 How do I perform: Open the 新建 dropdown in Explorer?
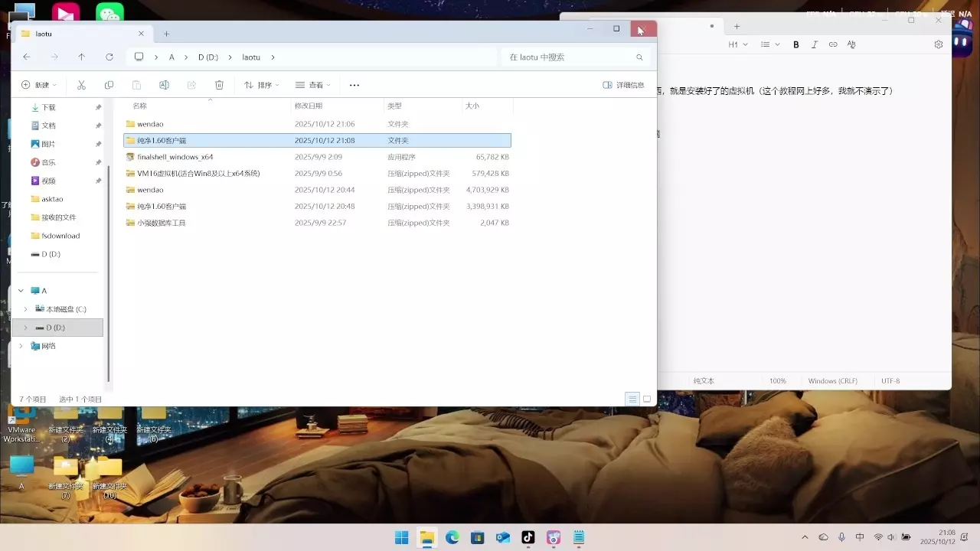click(39, 85)
